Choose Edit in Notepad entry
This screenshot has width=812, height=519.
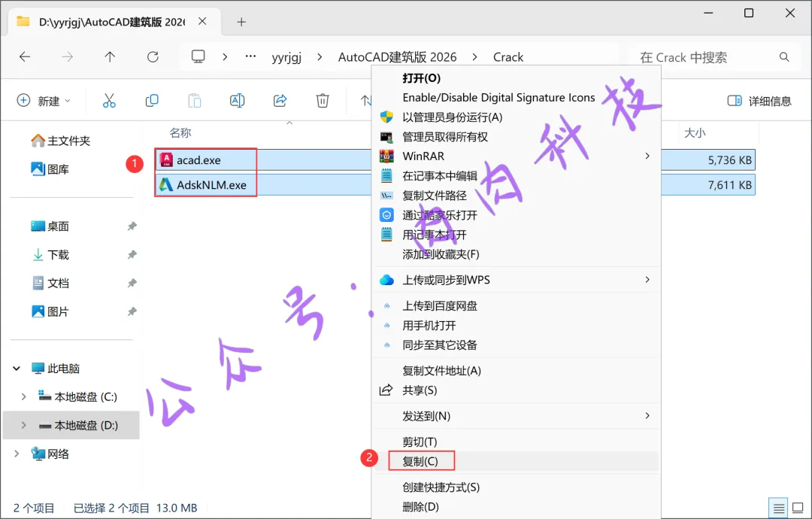(x=516, y=176)
